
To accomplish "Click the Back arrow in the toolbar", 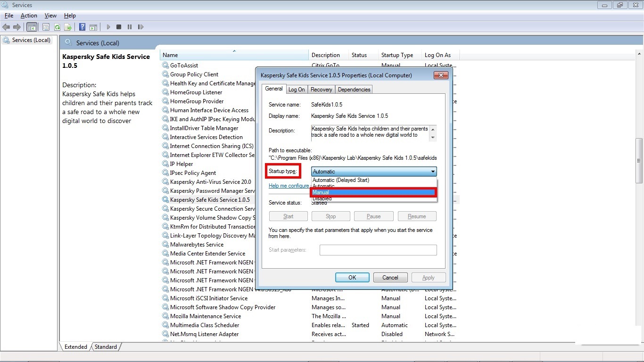I will (6, 27).
